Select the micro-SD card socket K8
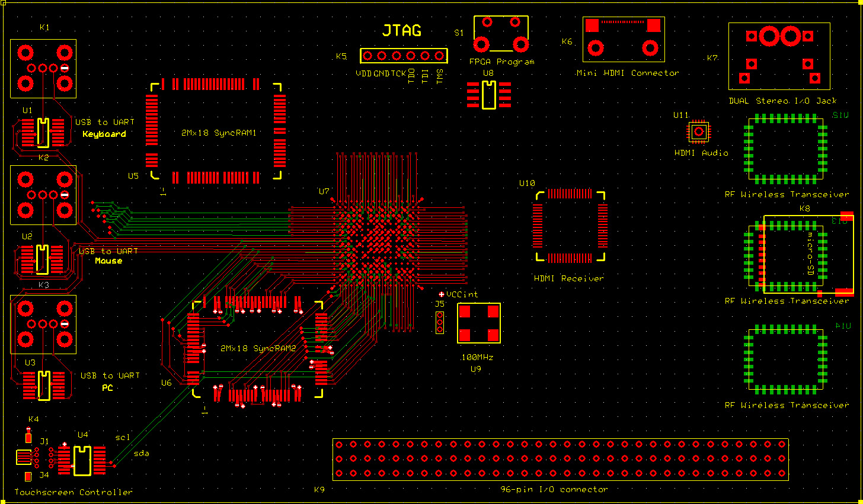This screenshot has height=504, width=863. (x=807, y=254)
